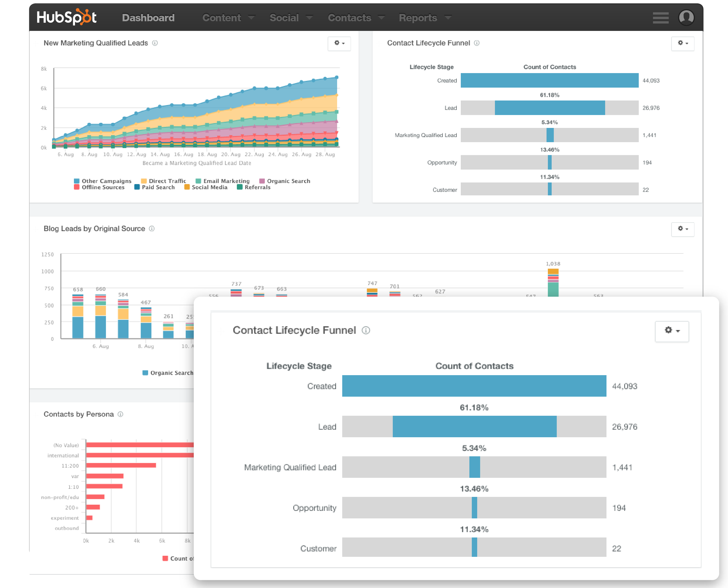728x588 pixels.
Task: Click the var persona bar
Action: point(105,476)
